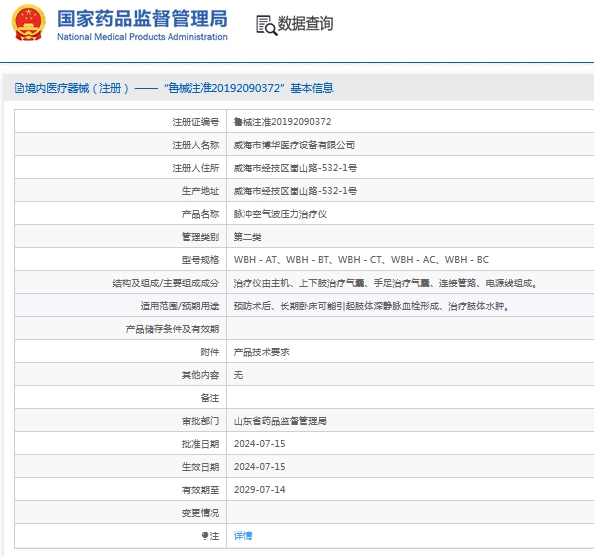Click 2024-07-15 in 生效日期 row
The image size is (594, 557).
point(259,467)
